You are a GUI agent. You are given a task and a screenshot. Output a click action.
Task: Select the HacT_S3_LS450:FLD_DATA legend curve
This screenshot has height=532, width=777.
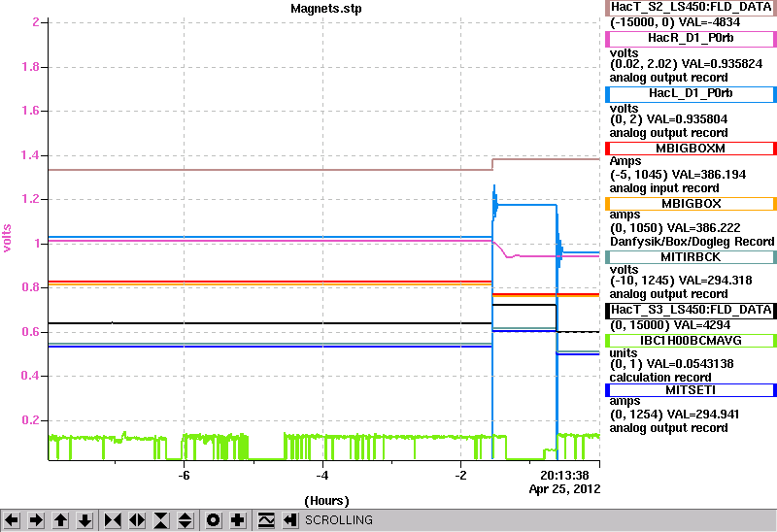[x=691, y=310]
